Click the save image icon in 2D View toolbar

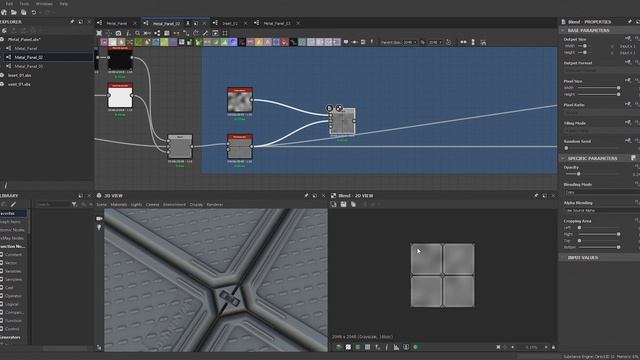tap(343, 204)
